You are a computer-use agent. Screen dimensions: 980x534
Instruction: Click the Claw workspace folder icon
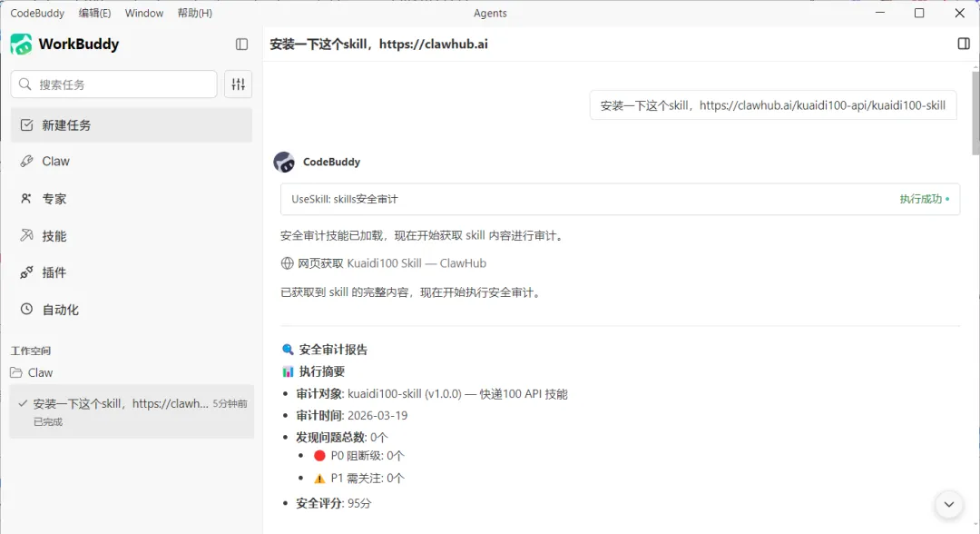[x=16, y=372]
